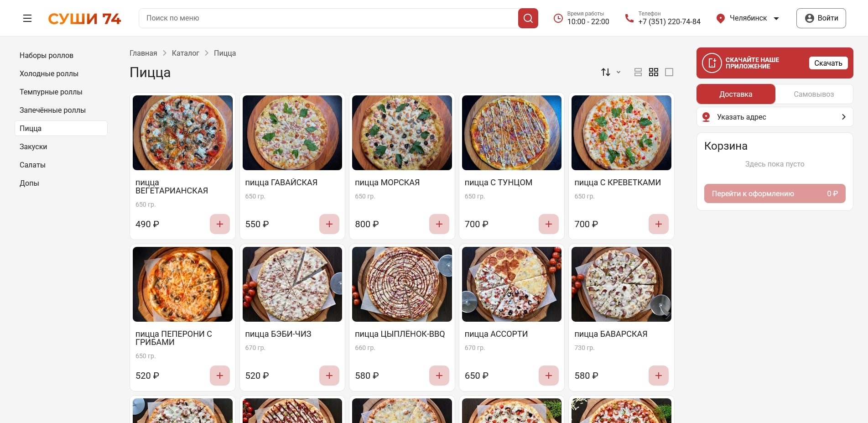Switch to list view layout
The image size is (868, 423).
pos(638,72)
